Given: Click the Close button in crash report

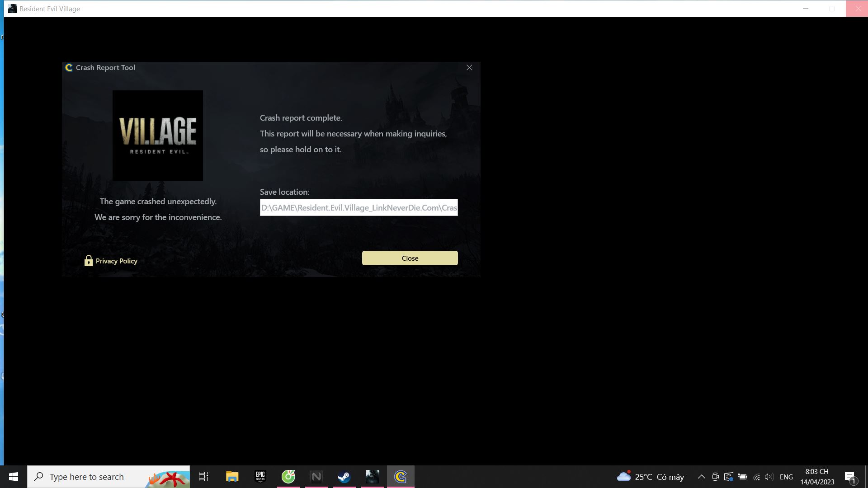Looking at the screenshot, I should [x=410, y=258].
